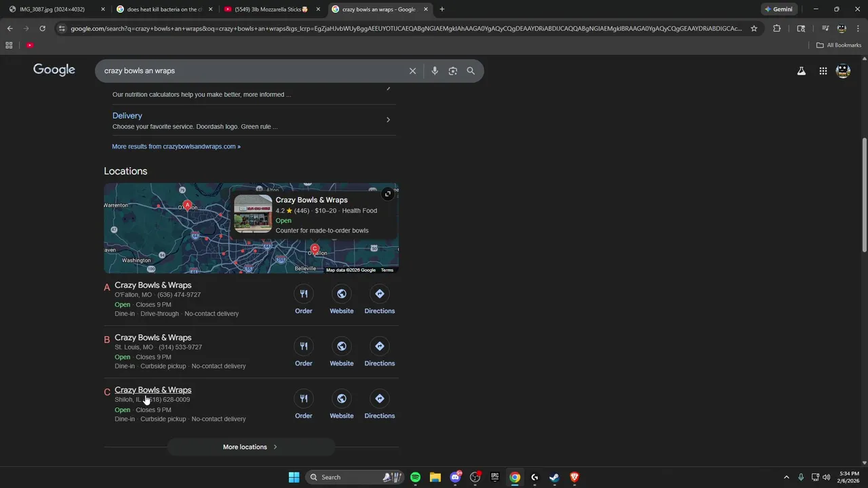
Task: Click map pin A near O'Fallon, MO
Action: (188, 205)
